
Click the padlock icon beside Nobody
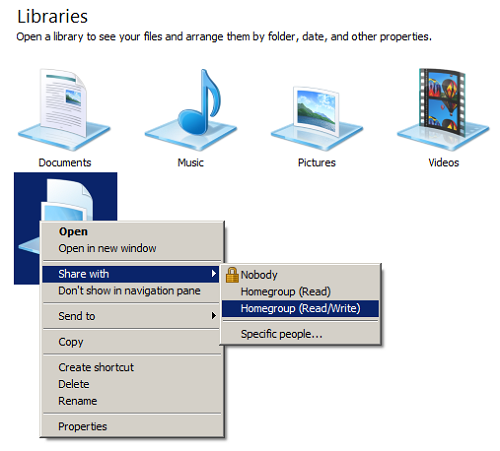click(232, 275)
